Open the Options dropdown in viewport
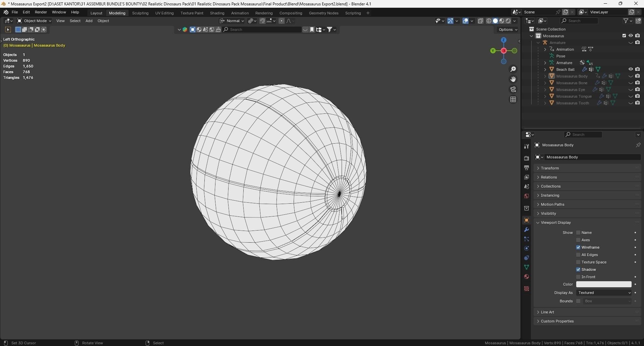This screenshot has height=346, width=644. click(x=508, y=30)
